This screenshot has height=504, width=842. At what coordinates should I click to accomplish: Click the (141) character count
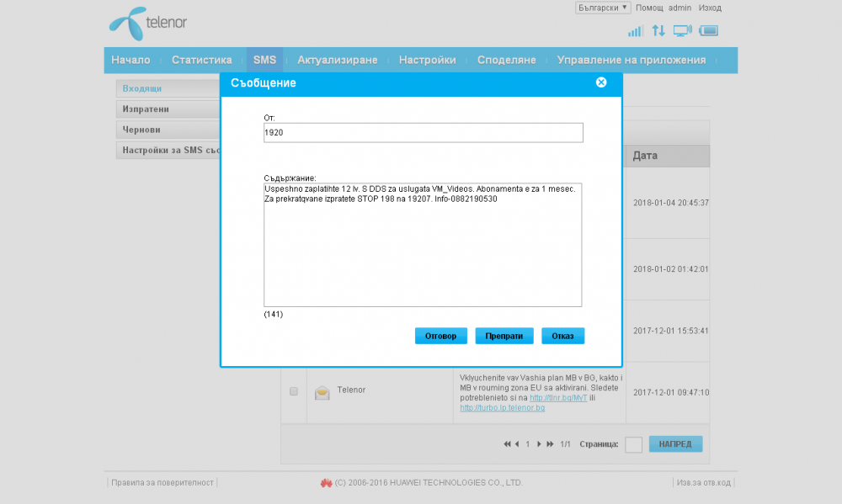point(274,314)
